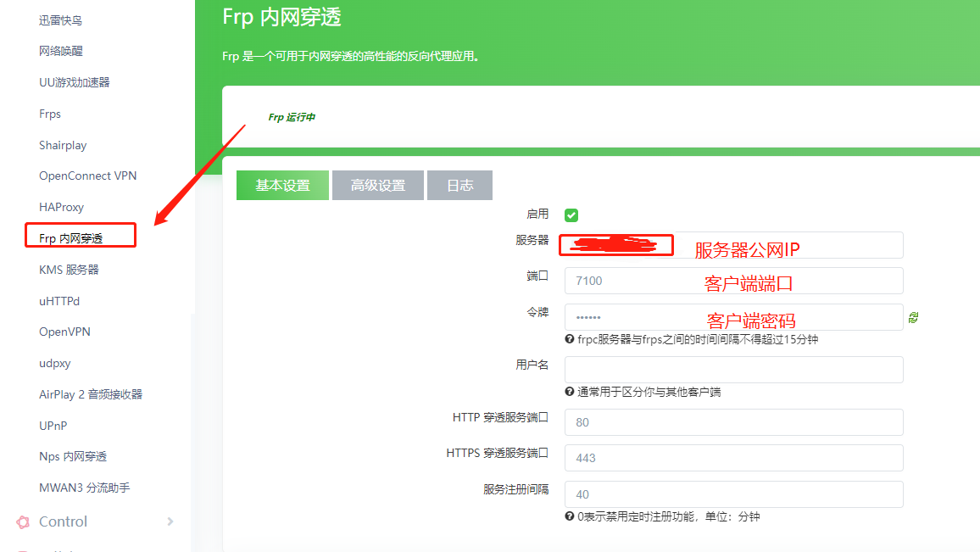
Task: Open 网络唤醒 sidebar entry
Action: pos(61,51)
